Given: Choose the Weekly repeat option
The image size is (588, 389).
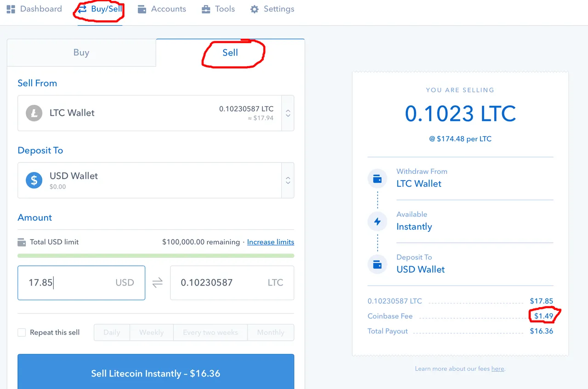Looking at the screenshot, I should 152,332.
